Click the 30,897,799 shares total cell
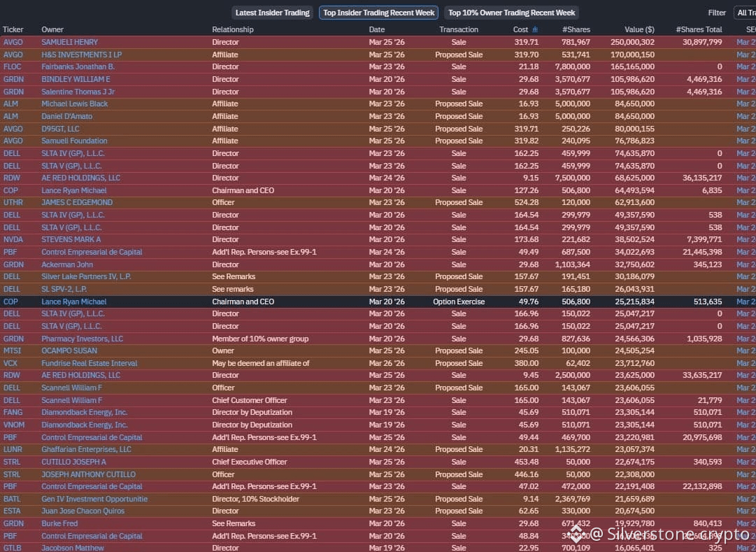The width and height of the screenshot is (756, 552). point(702,42)
